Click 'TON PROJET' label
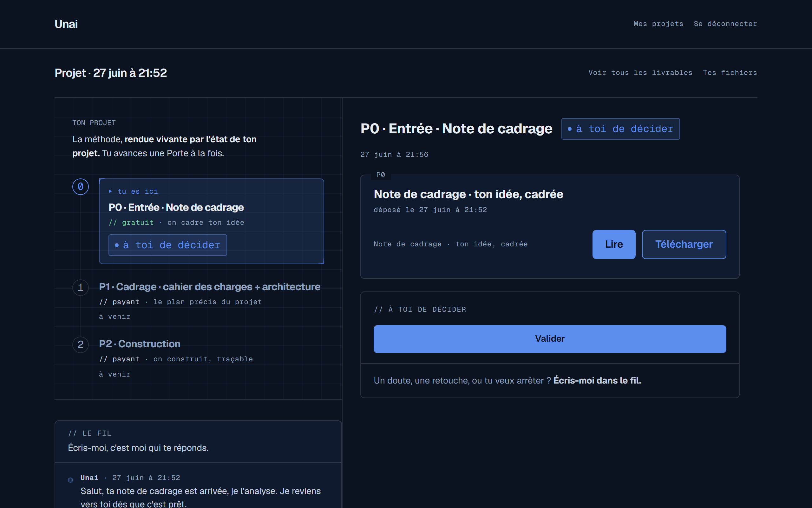Image resolution: width=812 pixels, height=508 pixels. click(94, 123)
